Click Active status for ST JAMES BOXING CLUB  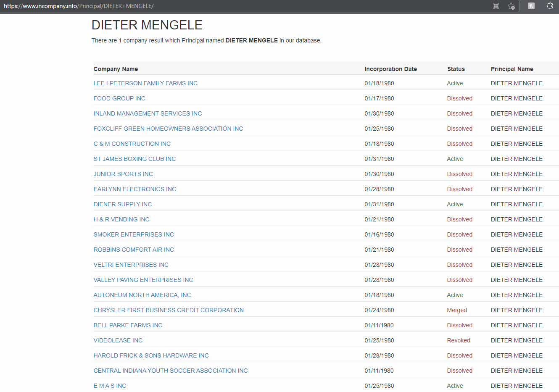(455, 159)
